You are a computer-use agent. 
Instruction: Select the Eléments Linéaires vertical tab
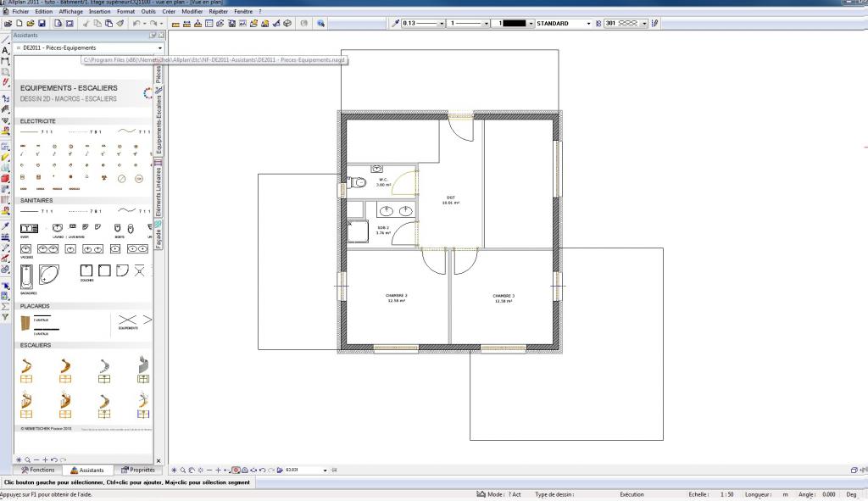click(x=159, y=189)
